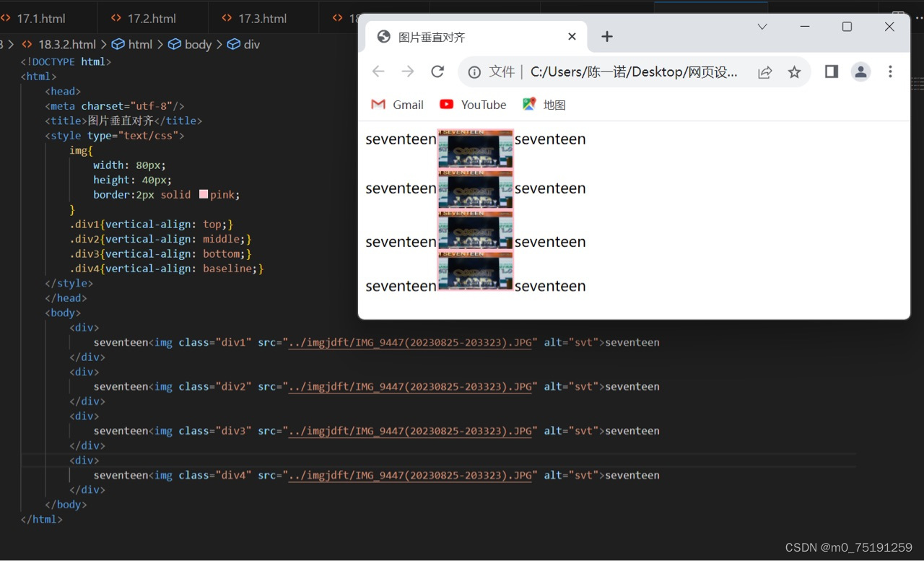Open the Gmail bookmark
924x561 pixels.
397,105
